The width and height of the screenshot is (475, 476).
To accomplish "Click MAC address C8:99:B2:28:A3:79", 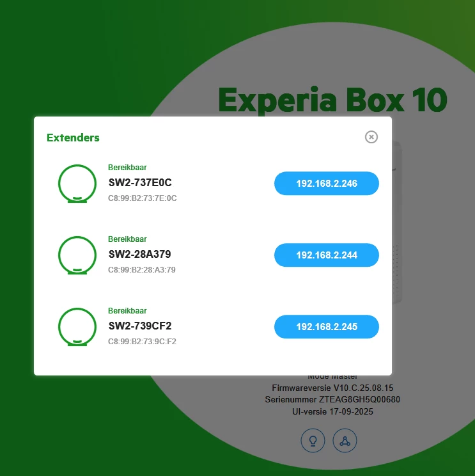I will (x=142, y=270).
